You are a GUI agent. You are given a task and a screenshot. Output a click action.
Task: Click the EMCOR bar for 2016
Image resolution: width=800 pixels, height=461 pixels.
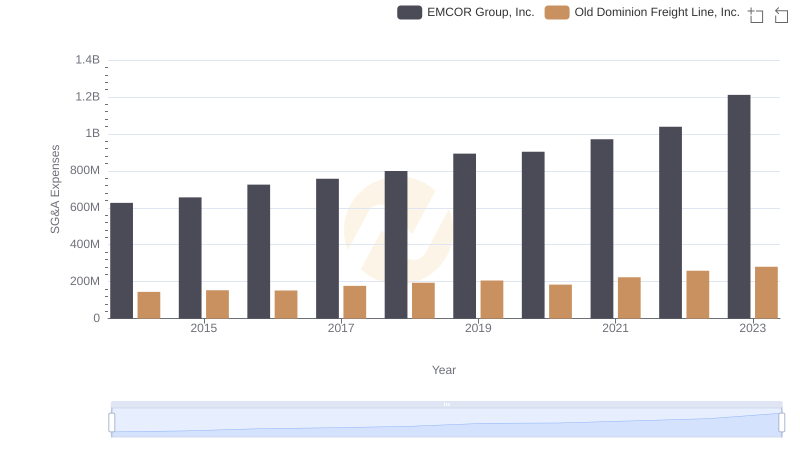click(259, 251)
